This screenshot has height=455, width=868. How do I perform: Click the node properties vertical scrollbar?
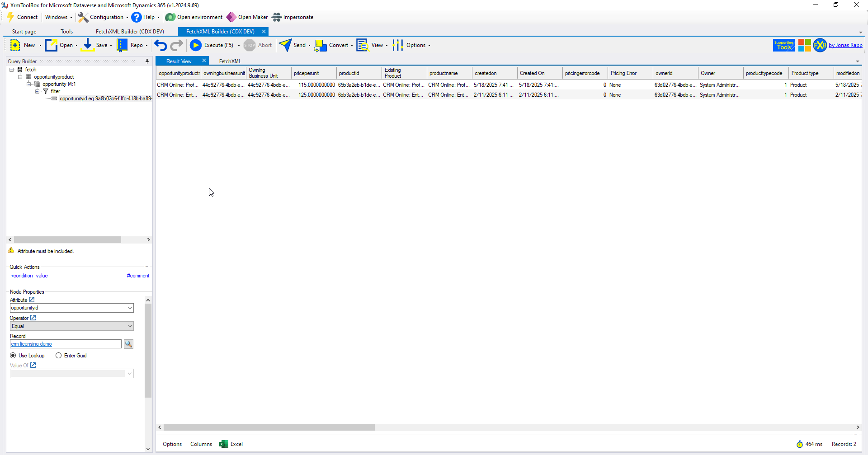click(148, 351)
